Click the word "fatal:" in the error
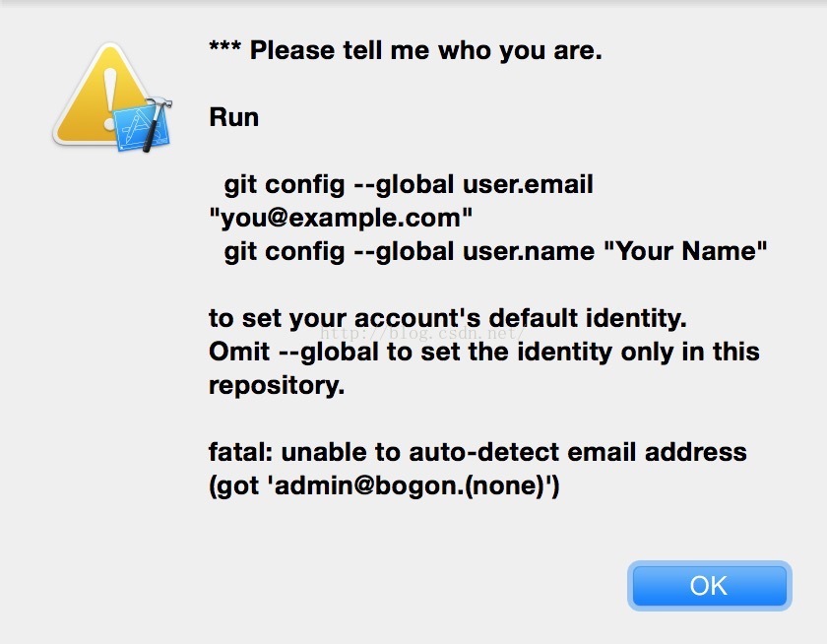Image resolution: width=827 pixels, height=644 pixels. pos(241,452)
